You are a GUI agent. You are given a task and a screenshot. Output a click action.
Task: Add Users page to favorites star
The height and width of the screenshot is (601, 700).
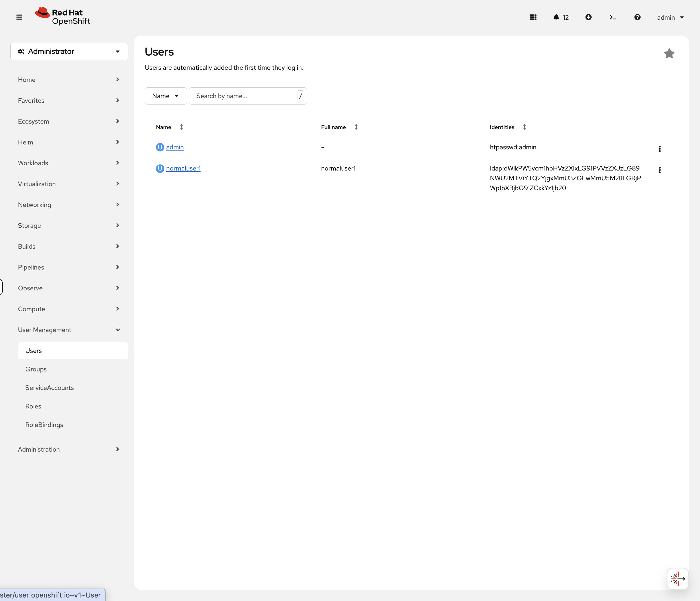click(x=669, y=53)
